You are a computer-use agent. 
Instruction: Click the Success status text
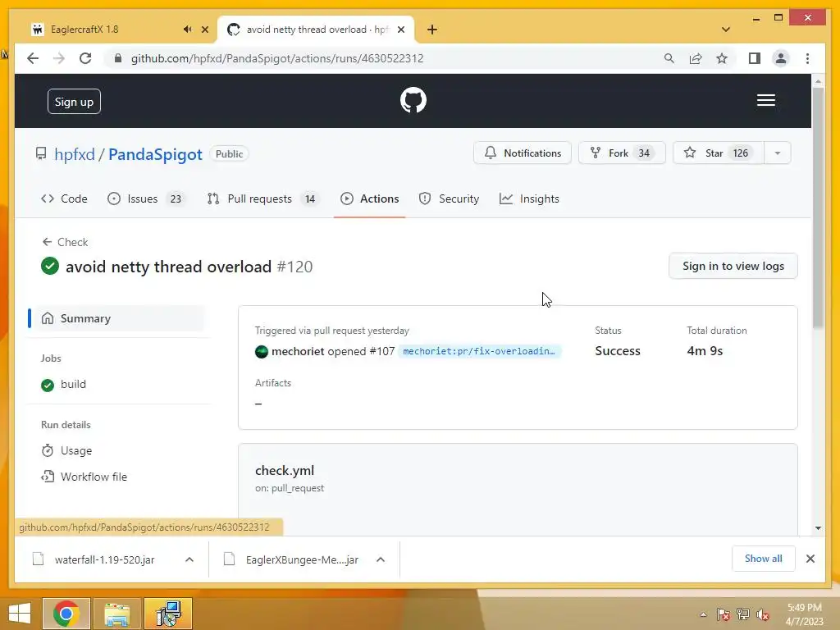point(618,351)
